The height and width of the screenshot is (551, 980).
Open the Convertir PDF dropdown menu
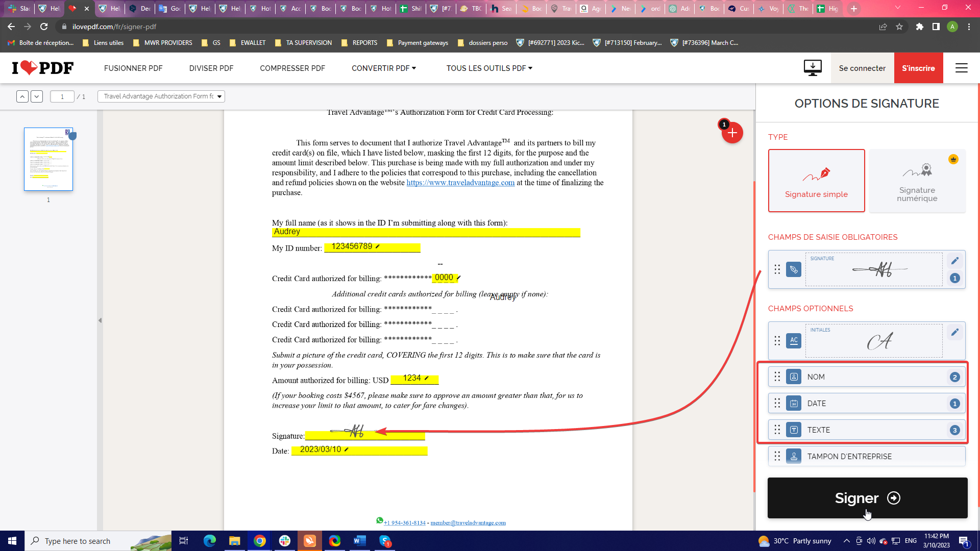click(383, 68)
